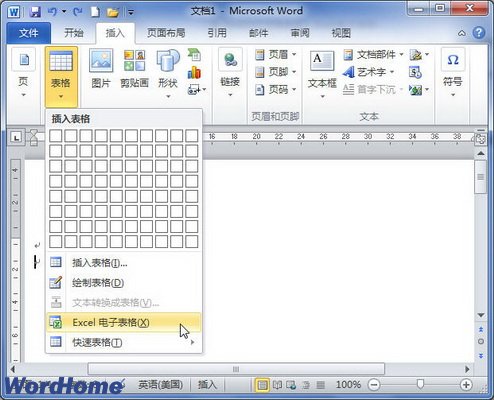
Task: Insert a picture with 图片
Action: [101, 70]
